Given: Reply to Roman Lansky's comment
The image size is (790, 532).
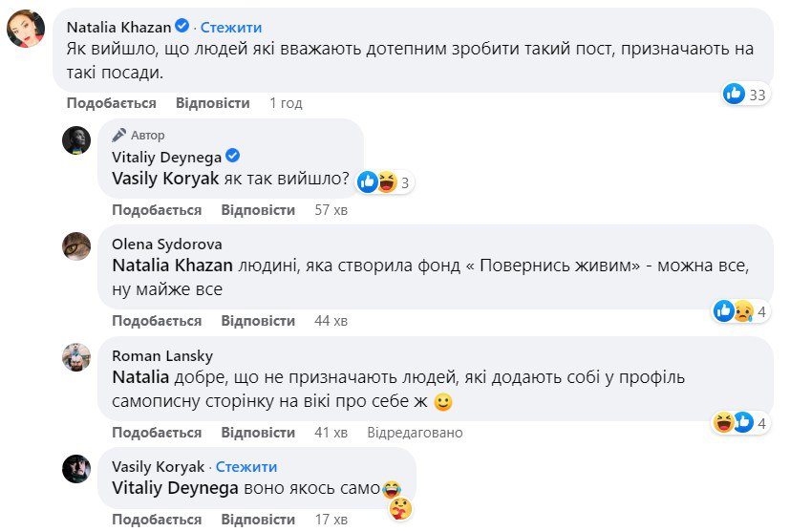Looking at the screenshot, I should tap(258, 432).
